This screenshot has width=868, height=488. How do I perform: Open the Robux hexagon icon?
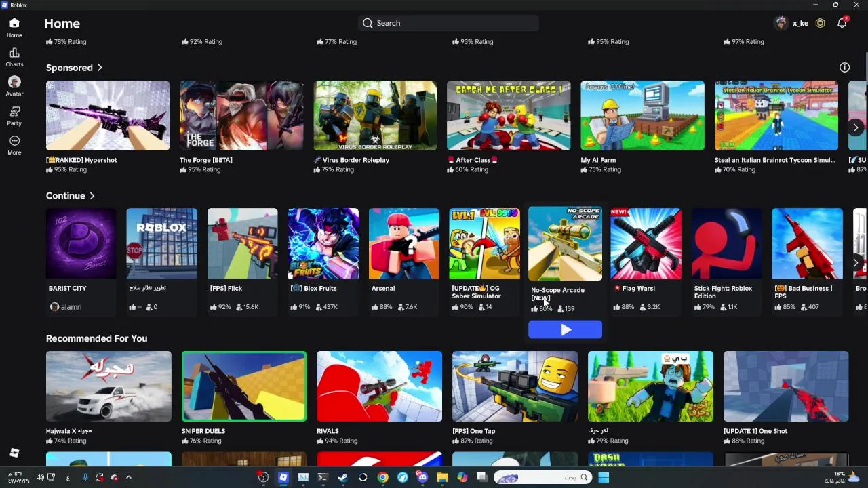click(820, 23)
